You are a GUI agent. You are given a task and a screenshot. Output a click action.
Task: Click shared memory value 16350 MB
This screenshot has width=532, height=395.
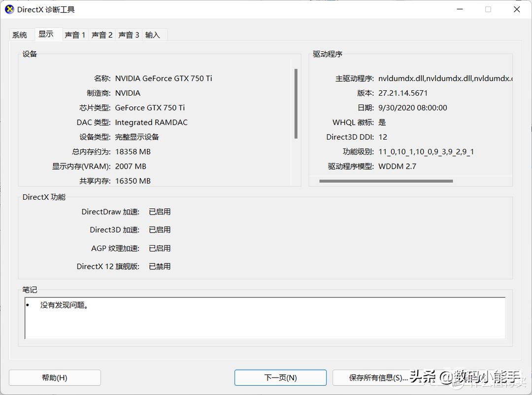pyautogui.click(x=133, y=180)
